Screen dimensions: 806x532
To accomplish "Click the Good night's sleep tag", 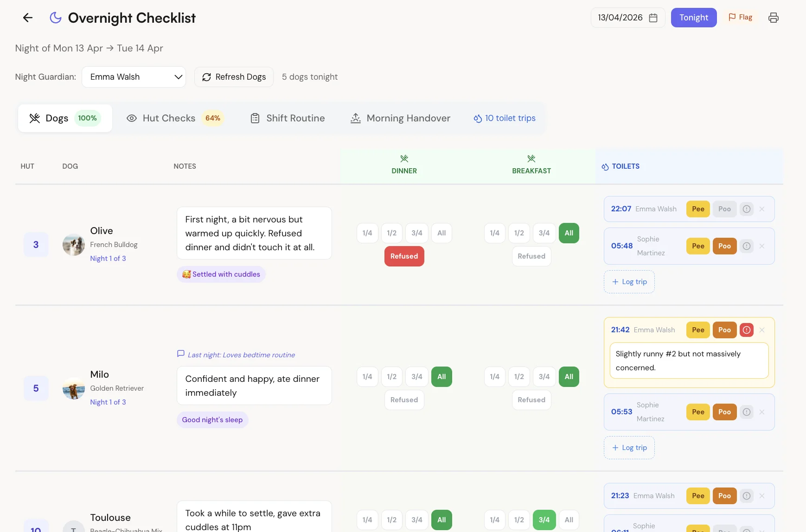I will [x=212, y=420].
